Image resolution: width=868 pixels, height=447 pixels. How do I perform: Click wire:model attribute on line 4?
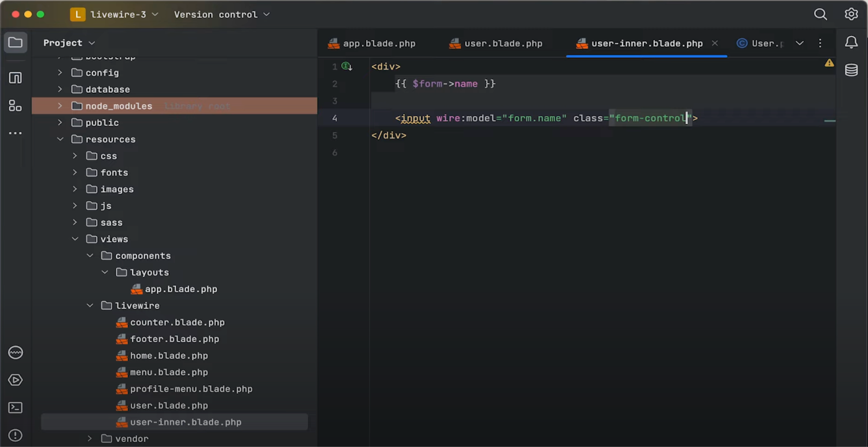point(466,118)
